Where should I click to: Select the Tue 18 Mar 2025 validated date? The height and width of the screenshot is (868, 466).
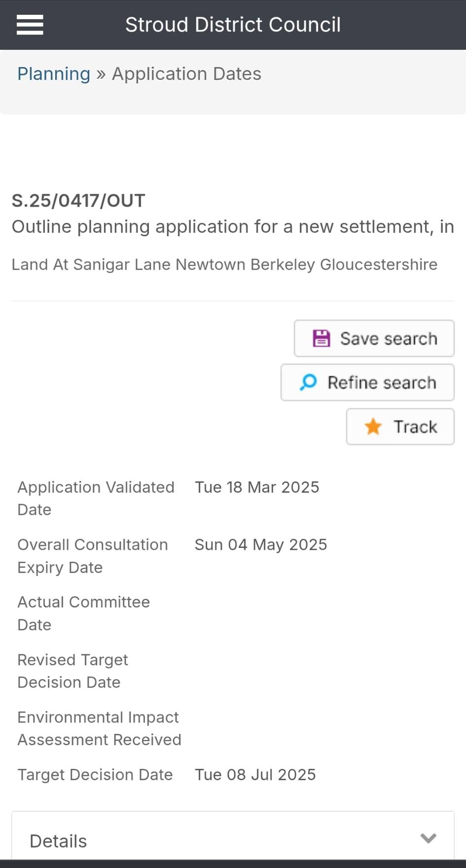tap(257, 487)
